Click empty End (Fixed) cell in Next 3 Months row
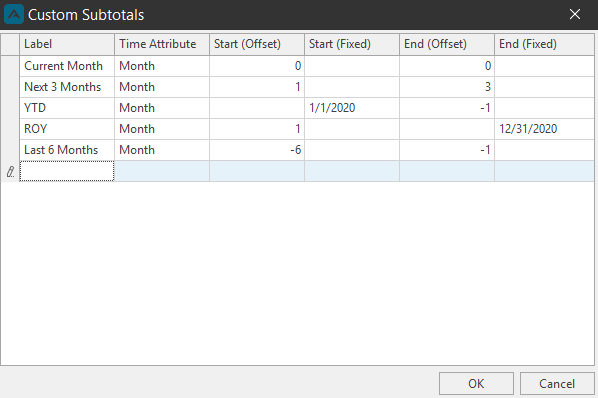This screenshot has width=598, height=398. point(545,87)
